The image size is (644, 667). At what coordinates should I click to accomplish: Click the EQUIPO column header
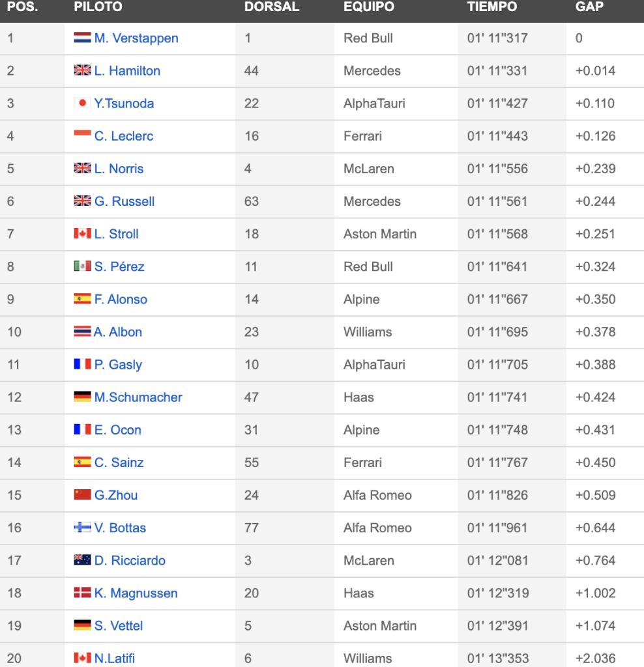[369, 7]
